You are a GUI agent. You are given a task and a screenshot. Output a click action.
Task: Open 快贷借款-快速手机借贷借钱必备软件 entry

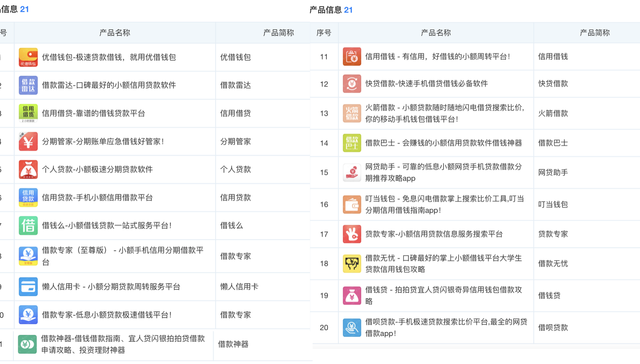(x=426, y=84)
